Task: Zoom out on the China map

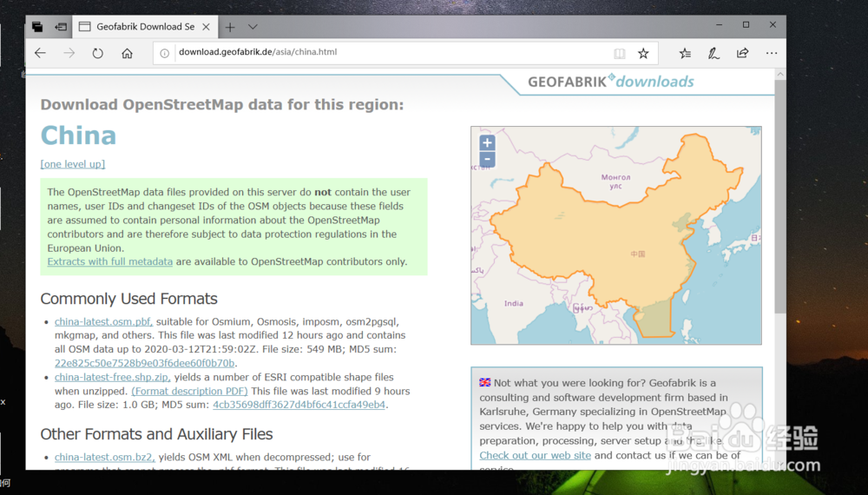Action: click(x=487, y=160)
